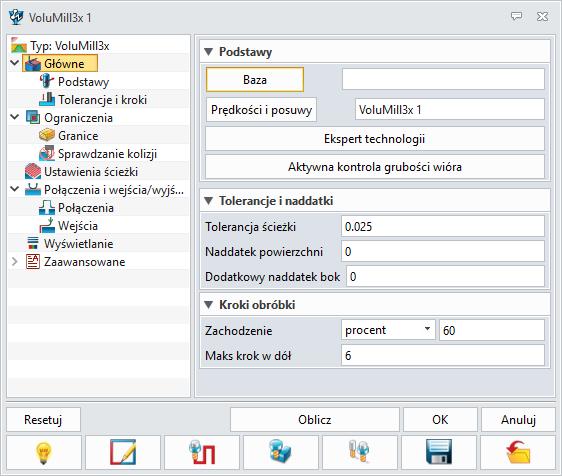
Task: Click the edit pencil square icon button
Action: click(123, 452)
